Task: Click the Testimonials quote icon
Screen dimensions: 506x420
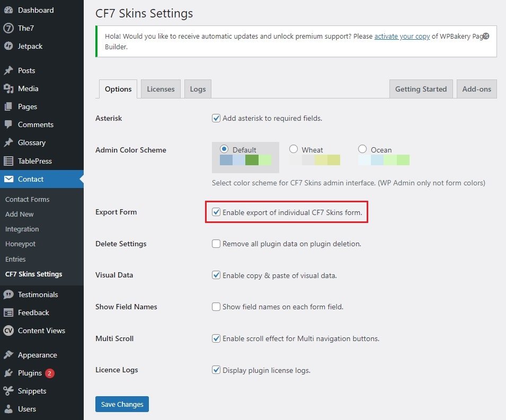Action: (x=8, y=294)
